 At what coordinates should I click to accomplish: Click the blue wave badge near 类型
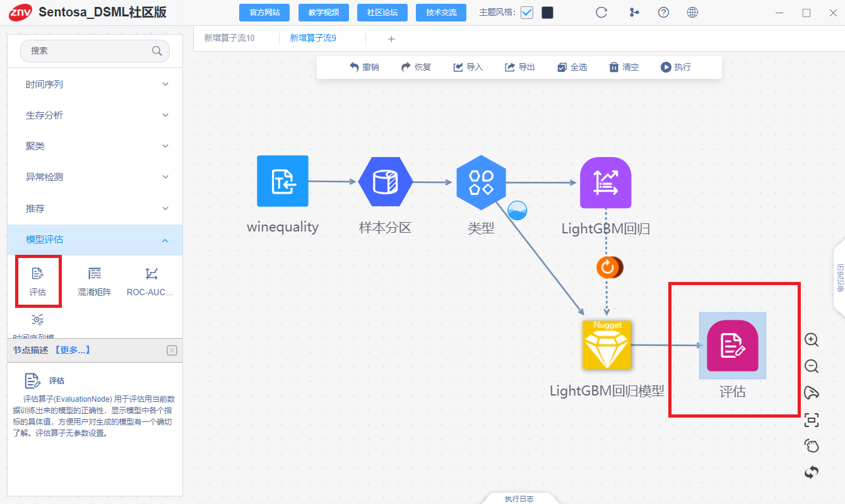click(517, 211)
